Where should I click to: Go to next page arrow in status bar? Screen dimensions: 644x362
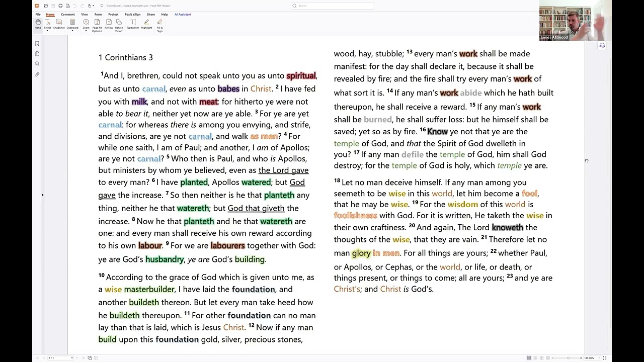[x=78, y=358]
